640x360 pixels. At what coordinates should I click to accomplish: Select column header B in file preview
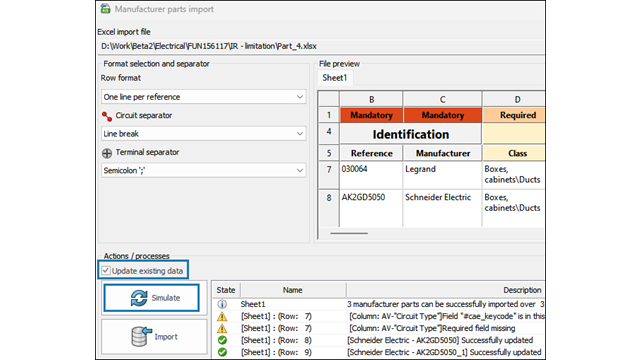pyautogui.click(x=371, y=99)
